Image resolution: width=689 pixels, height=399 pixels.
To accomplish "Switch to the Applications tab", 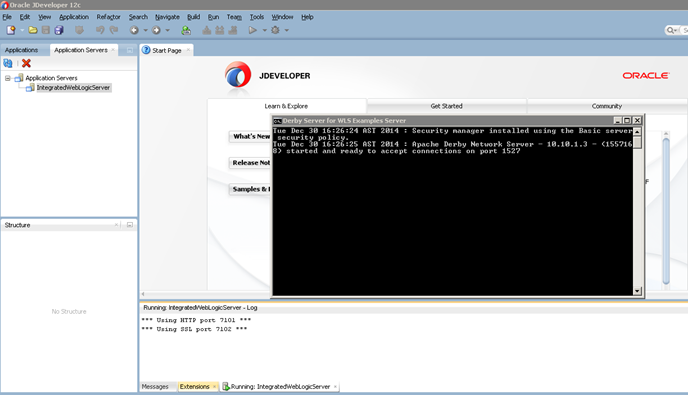I will 21,50.
